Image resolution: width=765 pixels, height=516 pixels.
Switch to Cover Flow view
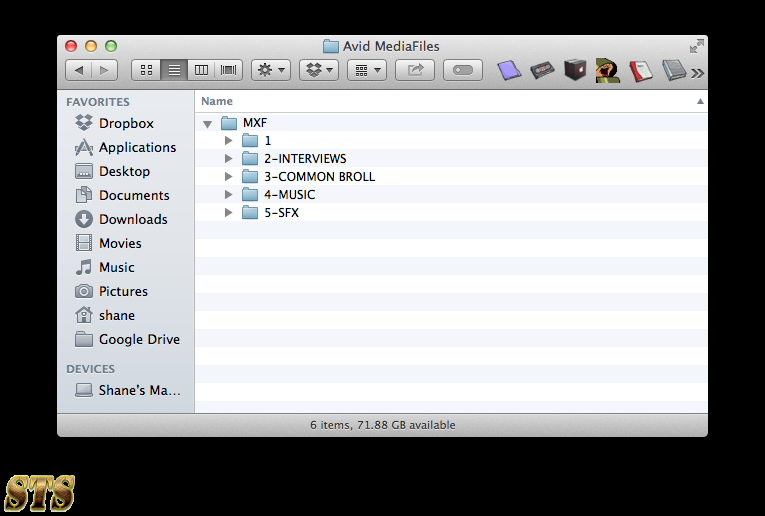[x=228, y=70]
